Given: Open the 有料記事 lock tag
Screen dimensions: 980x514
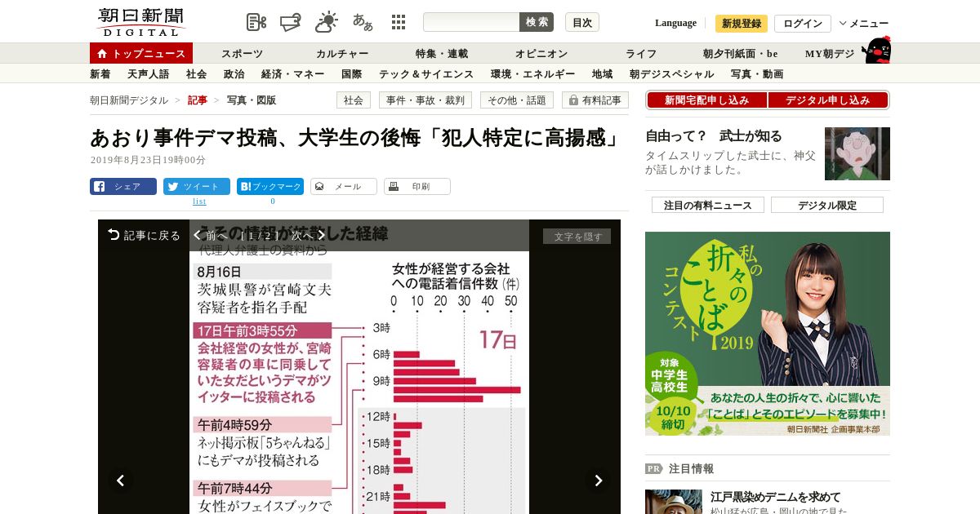Looking at the screenshot, I should pyautogui.click(x=595, y=100).
